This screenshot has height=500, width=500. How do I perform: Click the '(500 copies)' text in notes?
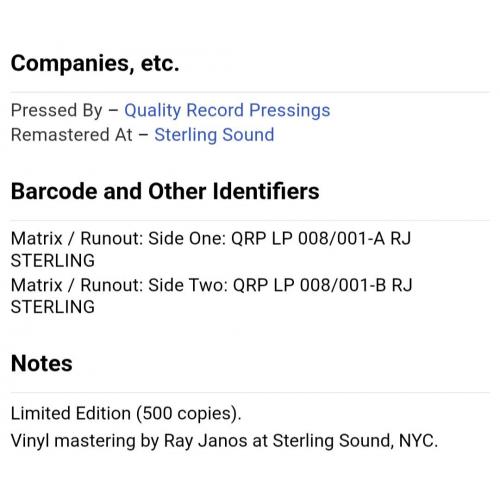pyautogui.click(x=189, y=414)
